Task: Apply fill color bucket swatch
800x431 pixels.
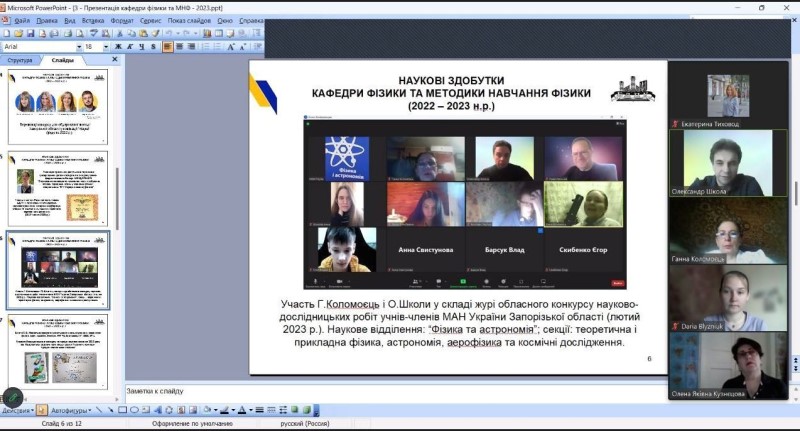Action: (207, 410)
